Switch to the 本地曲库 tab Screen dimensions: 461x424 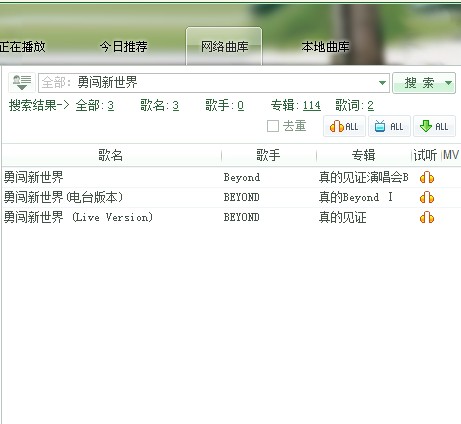325,47
